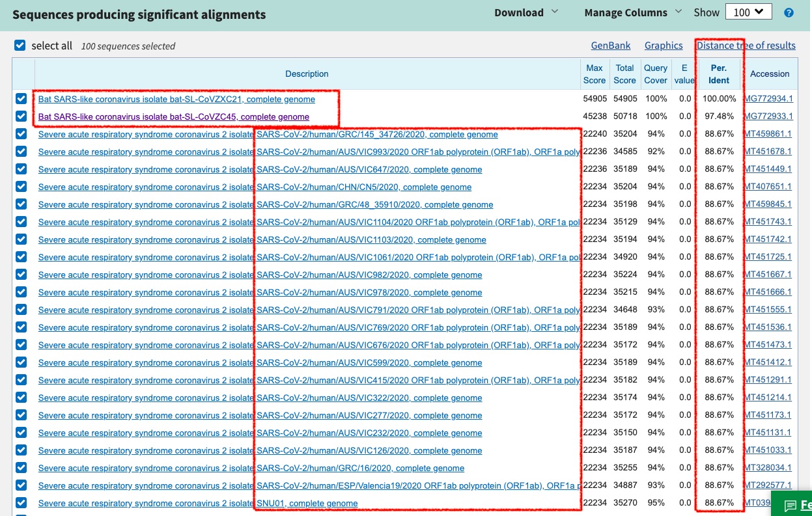Screen dimensions: 812x516
Task: Uncheck the select all checkbox
Action: click(x=20, y=46)
